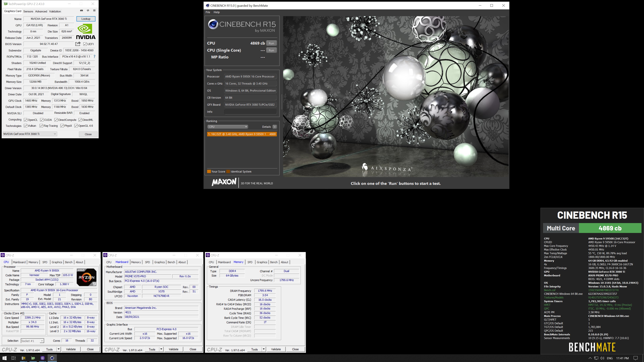
Task: Click the Bus Interface question mark icon
Action: (94, 56)
